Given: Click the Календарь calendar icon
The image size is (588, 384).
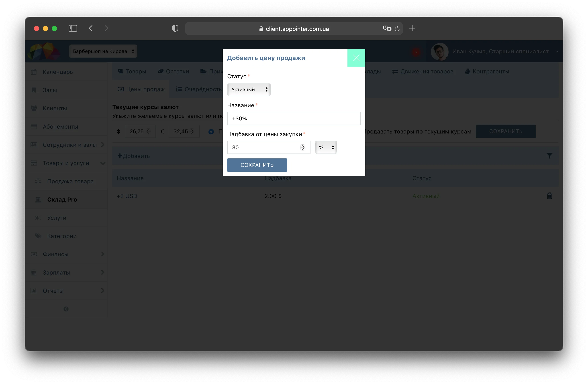Looking at the screenshot, I should 34,72.
